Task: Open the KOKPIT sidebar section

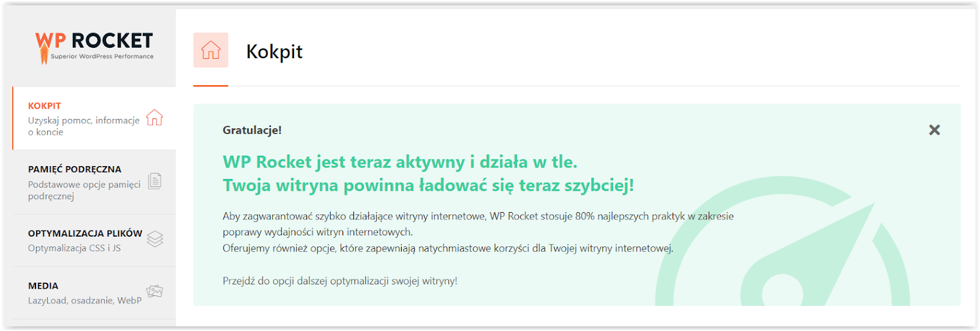Action: [94, 118]
